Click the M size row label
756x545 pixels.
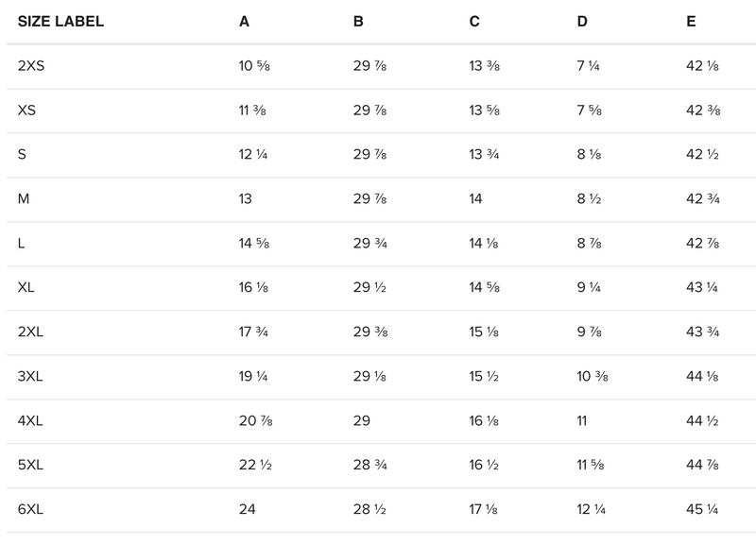point(24,199)
